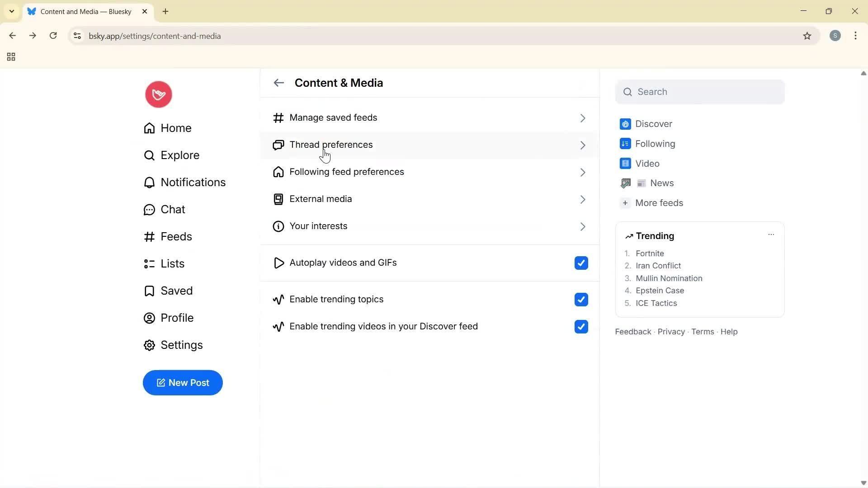The image size is (868, 488).
Task: Open the Settings gear icon
Action: [x=149, y=345]
